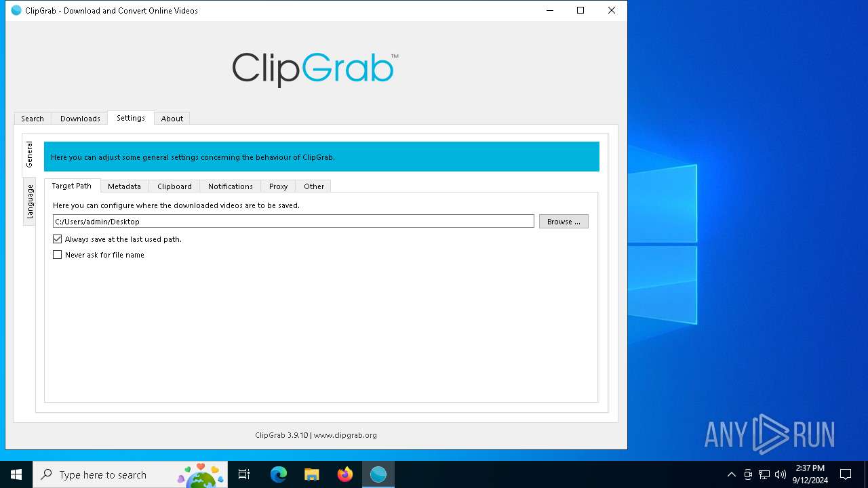This screenshot has width=868, height=488.
Task: Launch Firefox from taskbar
Action: coord(345,474)
